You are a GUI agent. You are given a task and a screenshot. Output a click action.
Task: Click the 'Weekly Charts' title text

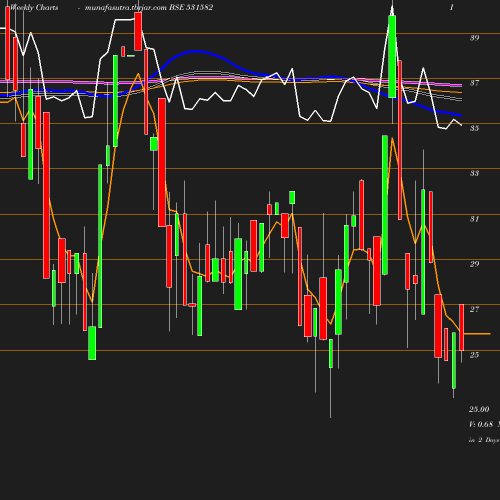point(34,7)
